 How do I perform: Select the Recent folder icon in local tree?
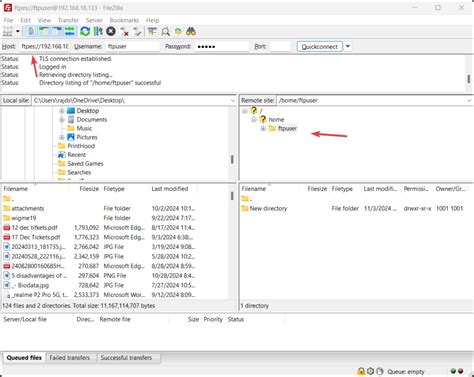tap(61, 155)
